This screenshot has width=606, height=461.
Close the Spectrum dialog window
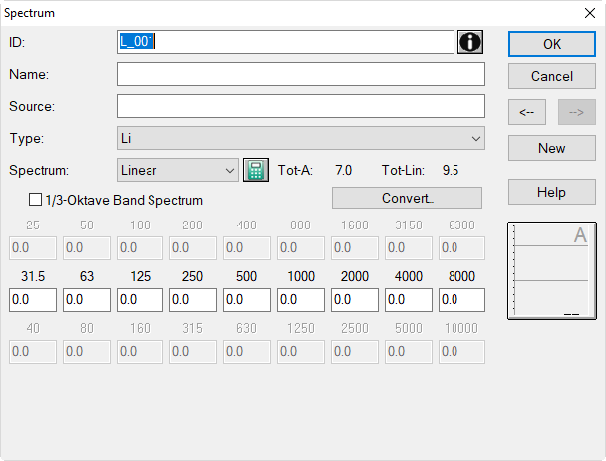pyautogui.click(x=590, y=13)
